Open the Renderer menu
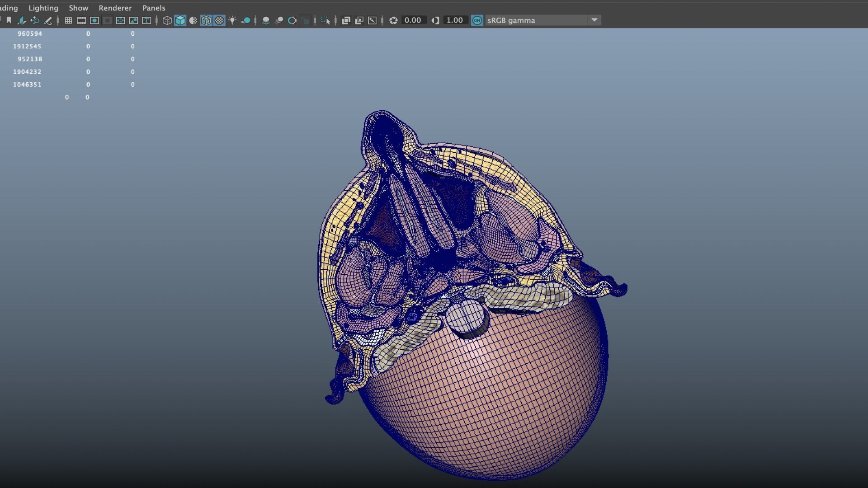Image resolution: width=868 pixels, height=488 pixels. pyautogui.click(x=115, y=8)
